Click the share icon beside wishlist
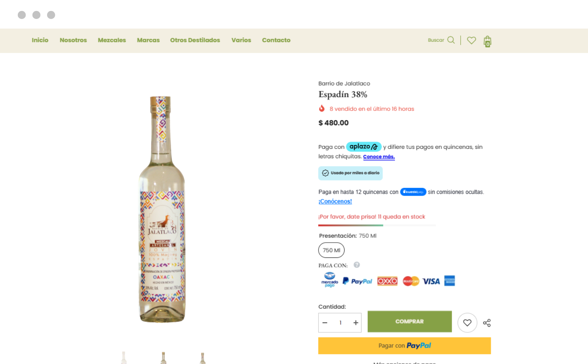This screenshot has height=364, width=588. click(x=487, y=323)
